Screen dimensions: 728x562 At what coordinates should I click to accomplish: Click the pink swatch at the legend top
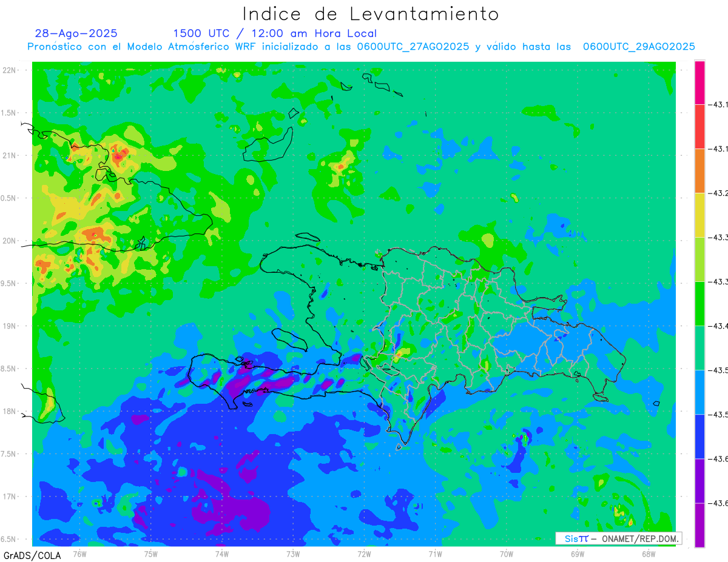699,82
